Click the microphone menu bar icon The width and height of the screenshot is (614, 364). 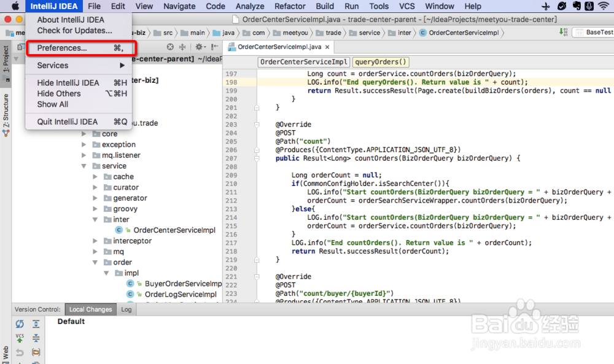pos(589,6)
